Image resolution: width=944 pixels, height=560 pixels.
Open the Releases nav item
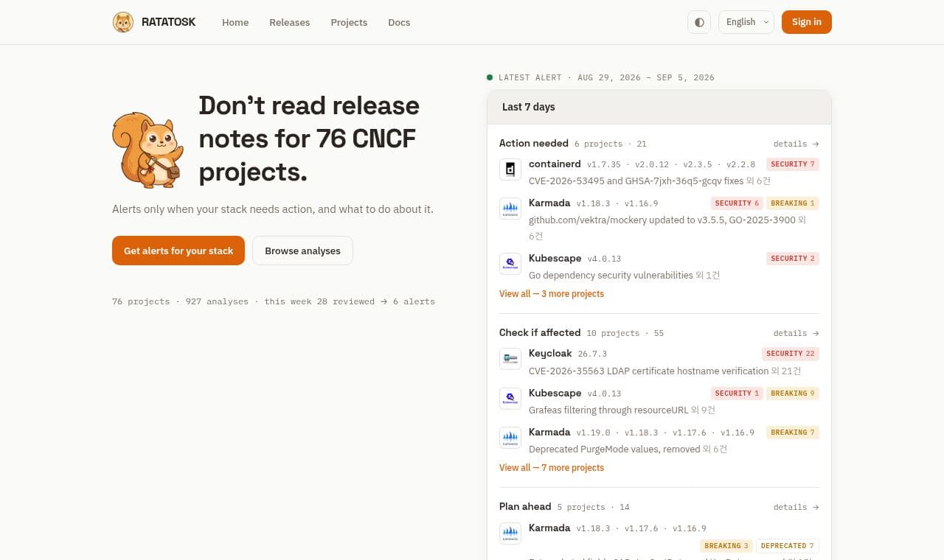pos(290,22)
